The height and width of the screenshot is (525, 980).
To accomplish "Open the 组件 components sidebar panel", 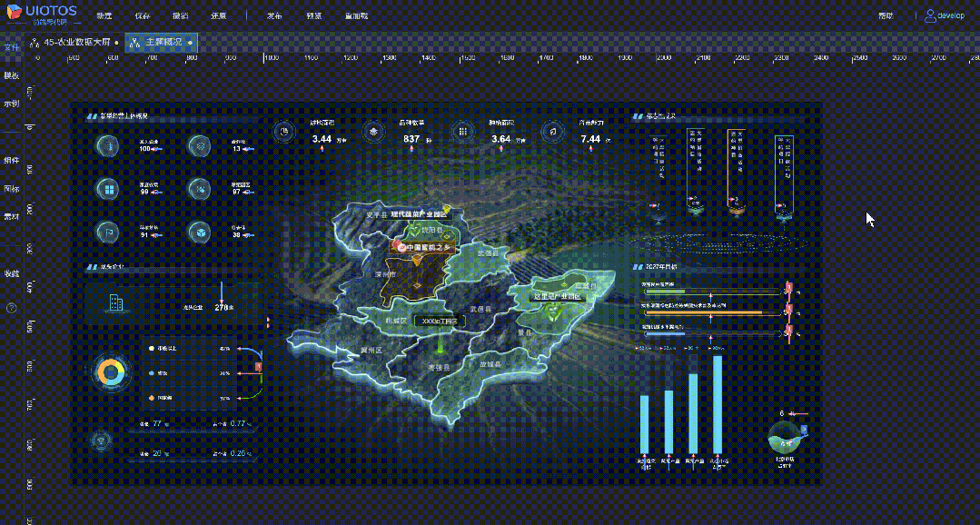I will coord(11,161).
